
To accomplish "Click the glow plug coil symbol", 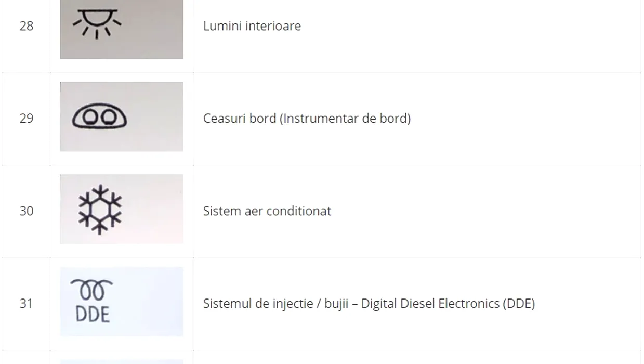I will [92, 290].
